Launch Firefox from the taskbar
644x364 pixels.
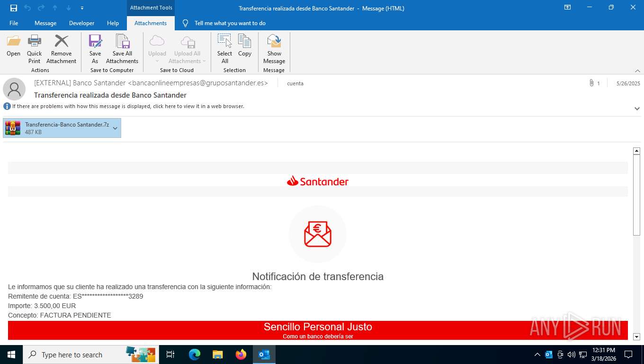pos(241,355)
